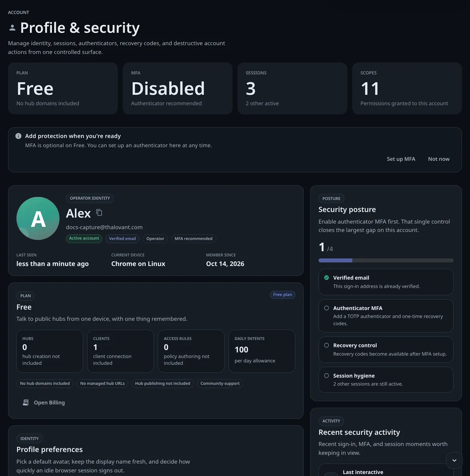
Task: Click the Daily Intents 100 tile
Action: pos(262,351)
